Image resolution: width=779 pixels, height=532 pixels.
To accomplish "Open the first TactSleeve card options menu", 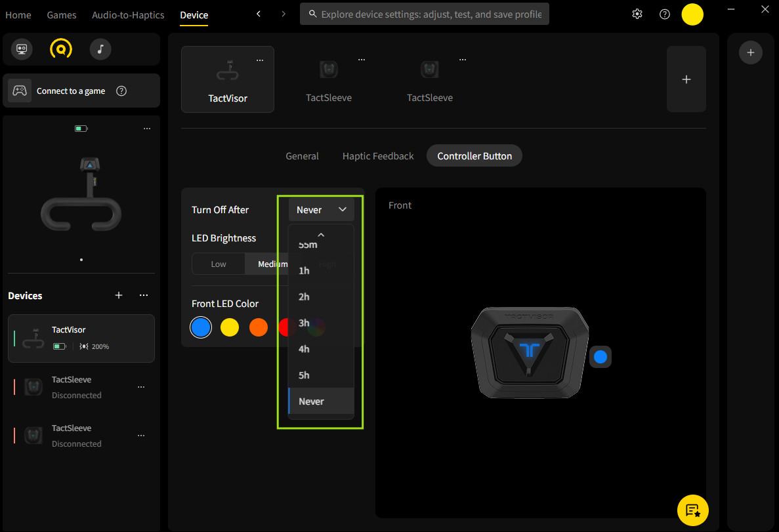I will (x=362, y=60).
